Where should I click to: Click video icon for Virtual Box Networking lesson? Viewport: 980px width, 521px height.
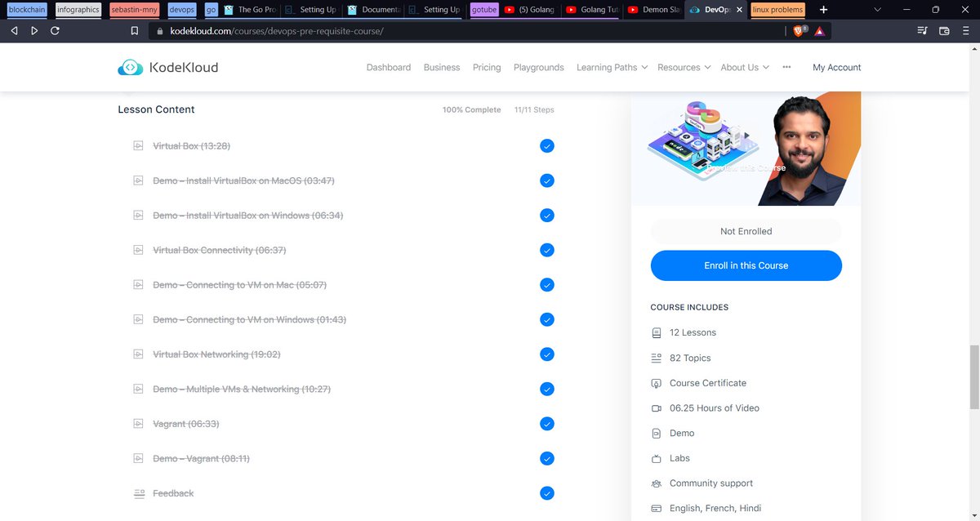139,354
